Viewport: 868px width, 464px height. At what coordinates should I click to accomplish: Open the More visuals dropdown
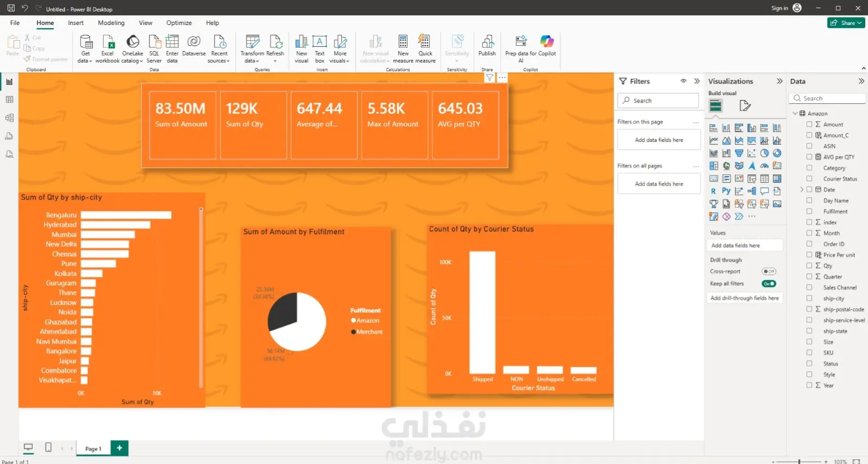pyautogui.click(x=340, y=49)
